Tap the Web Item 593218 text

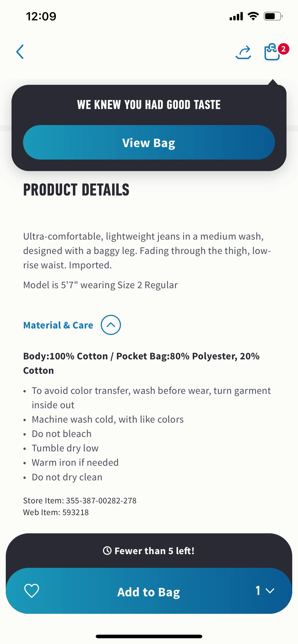(x=56, y=512)
